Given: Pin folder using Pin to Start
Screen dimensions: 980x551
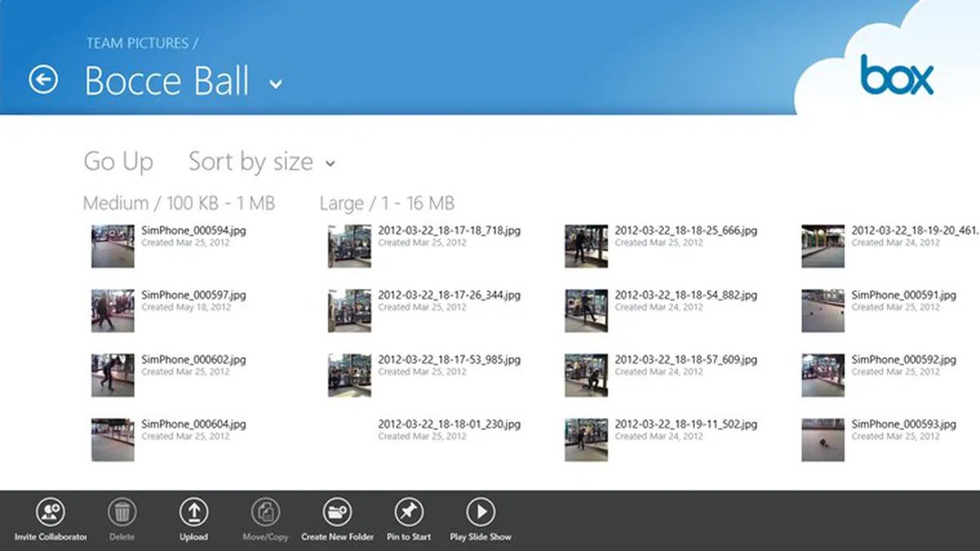Looking at the screenshot, I should [409, 513].
